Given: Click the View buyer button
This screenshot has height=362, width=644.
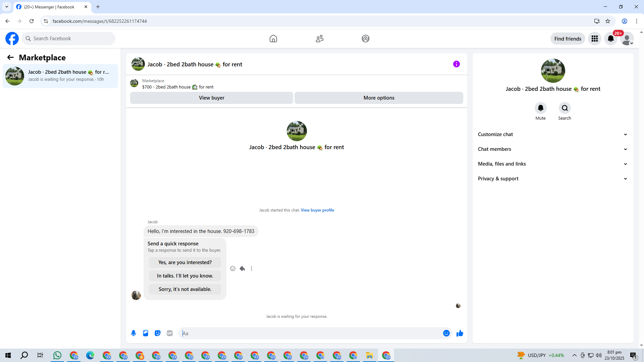Looking at the screenshot, I should tap(211, 98).
